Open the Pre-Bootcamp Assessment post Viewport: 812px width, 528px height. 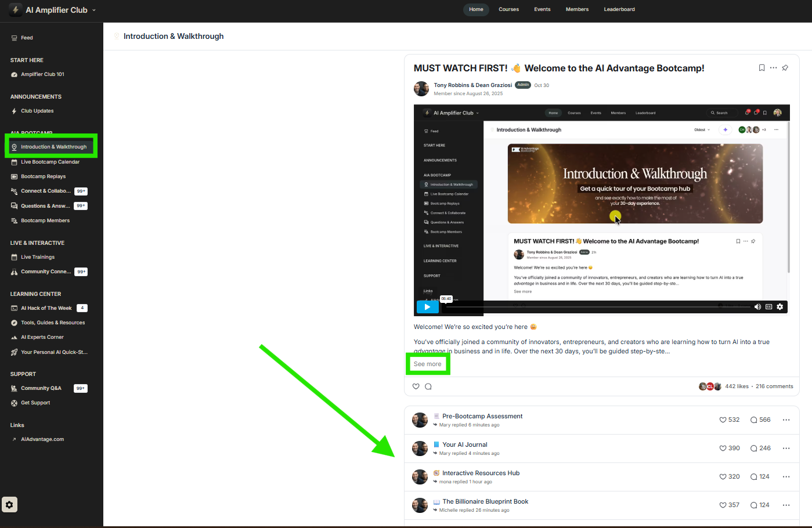click(482, 416)
